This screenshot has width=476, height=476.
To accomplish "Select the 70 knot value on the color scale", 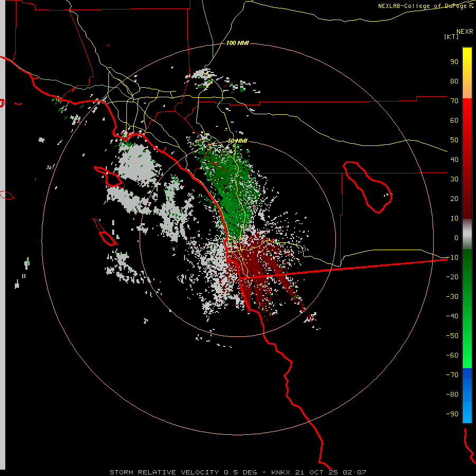I will coord(454,101).
